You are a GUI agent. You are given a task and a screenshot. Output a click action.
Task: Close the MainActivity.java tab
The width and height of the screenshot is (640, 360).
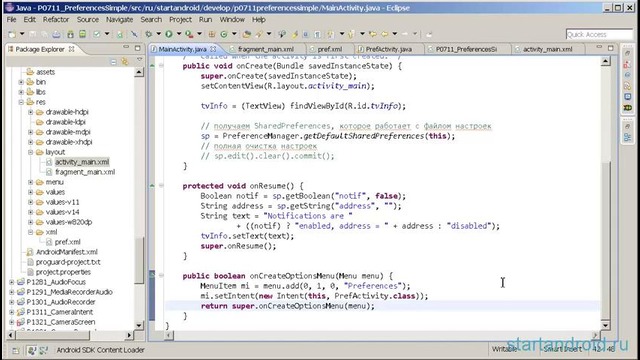tap(213, 49)
